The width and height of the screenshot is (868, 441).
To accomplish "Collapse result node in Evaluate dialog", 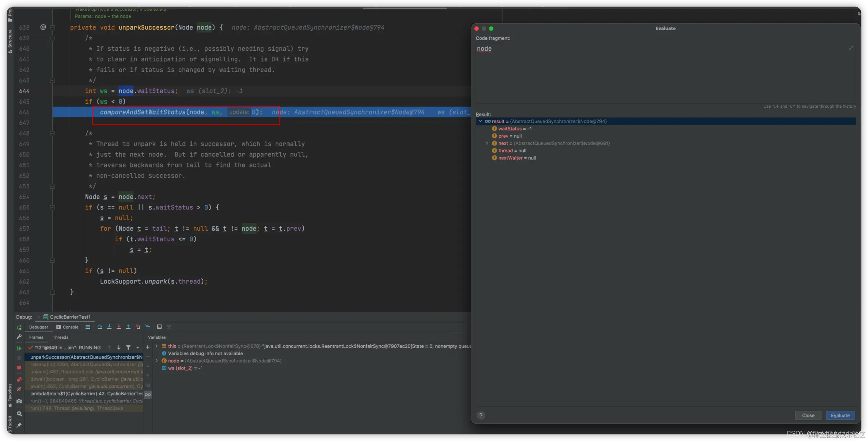I will point(480,121).
